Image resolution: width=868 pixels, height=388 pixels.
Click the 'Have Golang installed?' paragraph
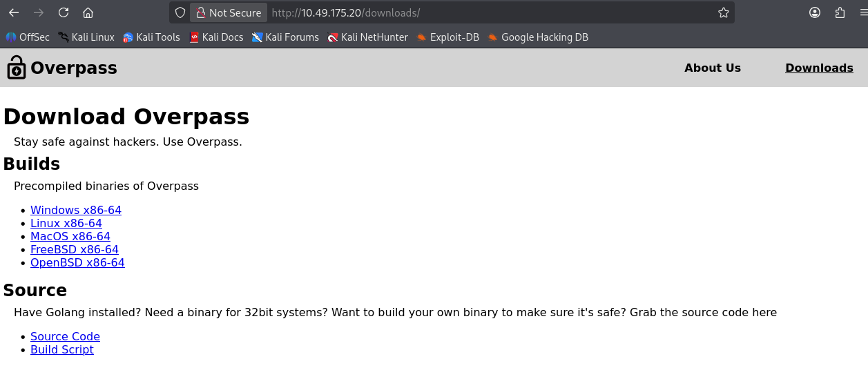point(395,312)
